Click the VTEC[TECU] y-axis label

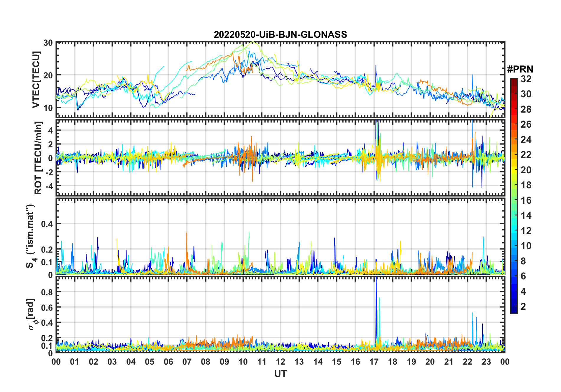(36, 80)
